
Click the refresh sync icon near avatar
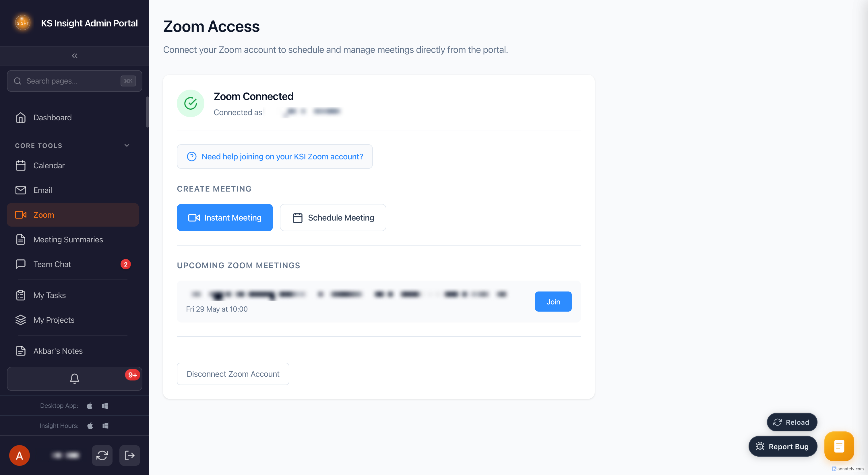coord(102,455)
